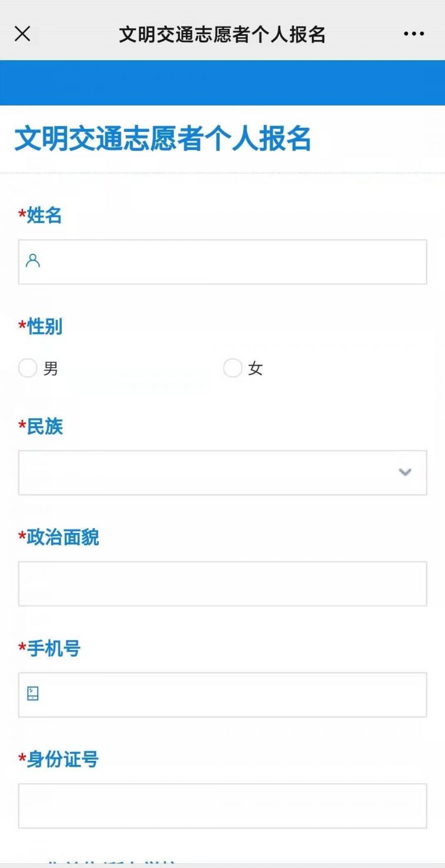Select the 男 radio button

(28, 369)
